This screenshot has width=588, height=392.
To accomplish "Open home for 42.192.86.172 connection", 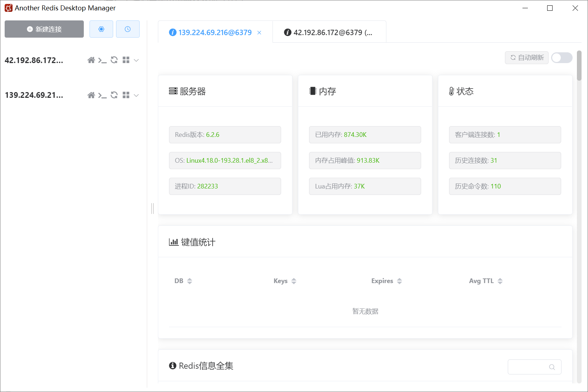I will 91,60.
